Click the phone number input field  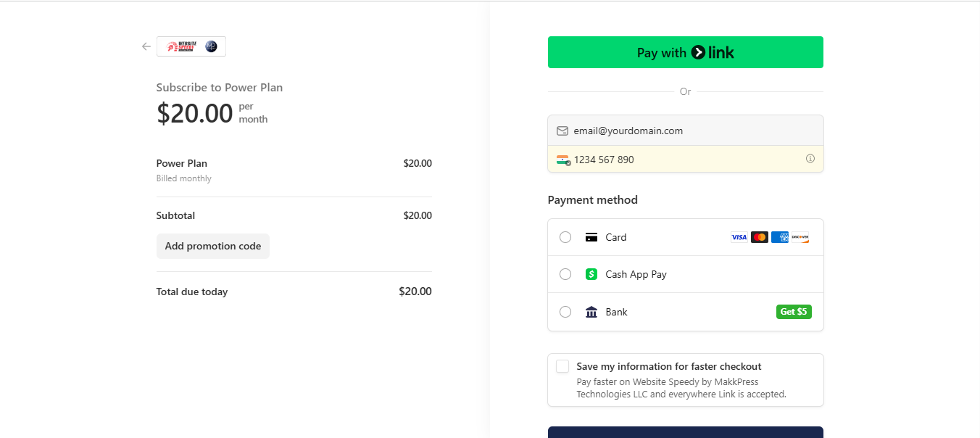point(686,159)
